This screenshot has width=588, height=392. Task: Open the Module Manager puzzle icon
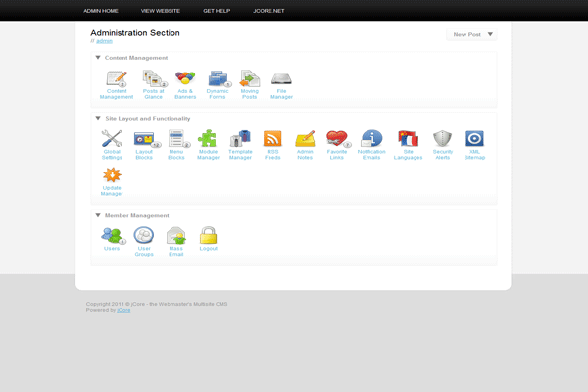(208, 139)
